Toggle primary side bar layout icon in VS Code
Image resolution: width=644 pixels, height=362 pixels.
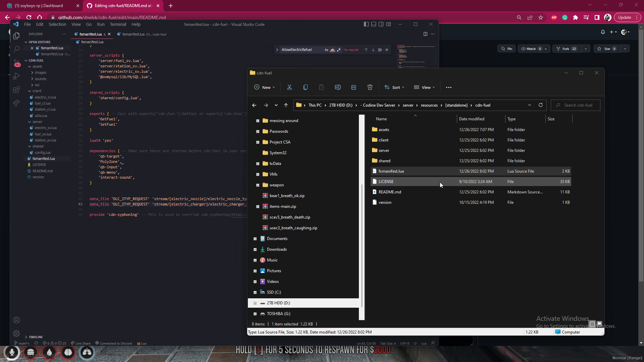click(366, 24)
